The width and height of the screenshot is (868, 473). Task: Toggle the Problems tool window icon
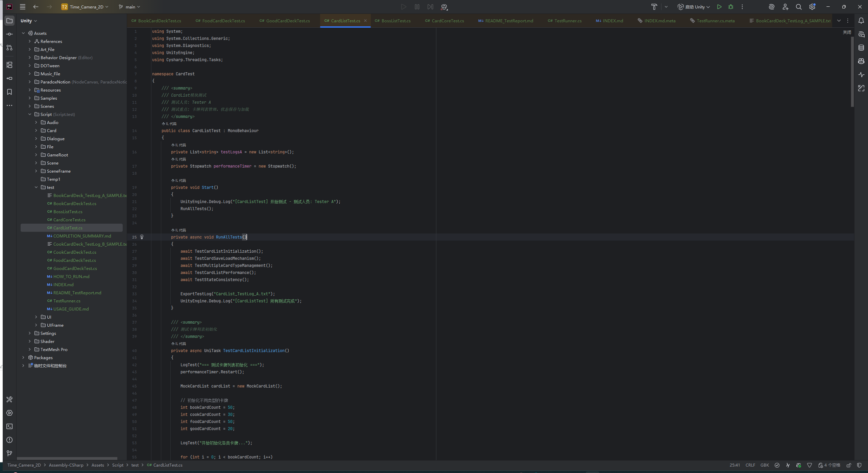pyautogui.click(x=9, y=440)
